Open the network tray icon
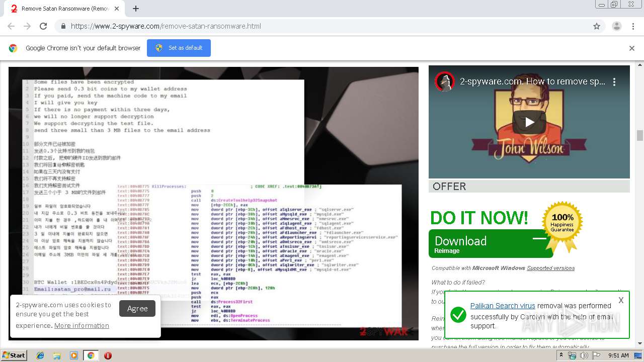 point(572,355)
